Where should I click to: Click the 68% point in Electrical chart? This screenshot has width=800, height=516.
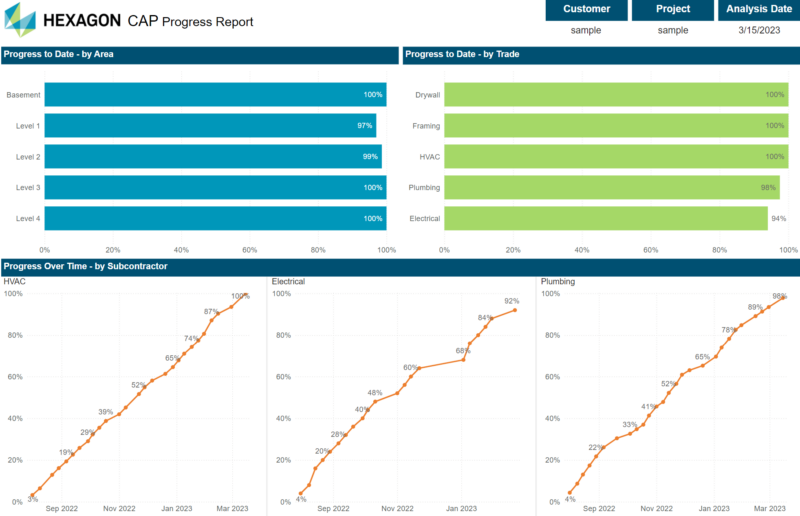(x=463, y=359)
